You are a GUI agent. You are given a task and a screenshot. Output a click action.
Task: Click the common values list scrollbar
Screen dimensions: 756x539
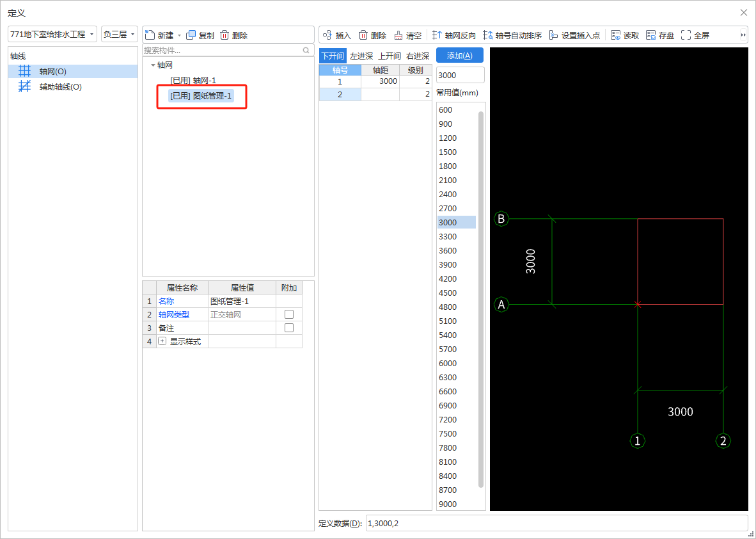click(x=481, y=299)
